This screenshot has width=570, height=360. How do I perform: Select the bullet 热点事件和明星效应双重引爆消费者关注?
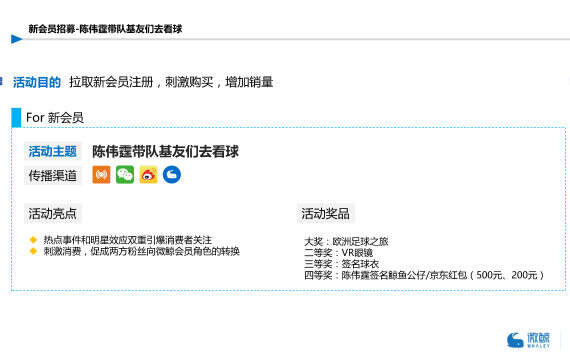[128, 240]
